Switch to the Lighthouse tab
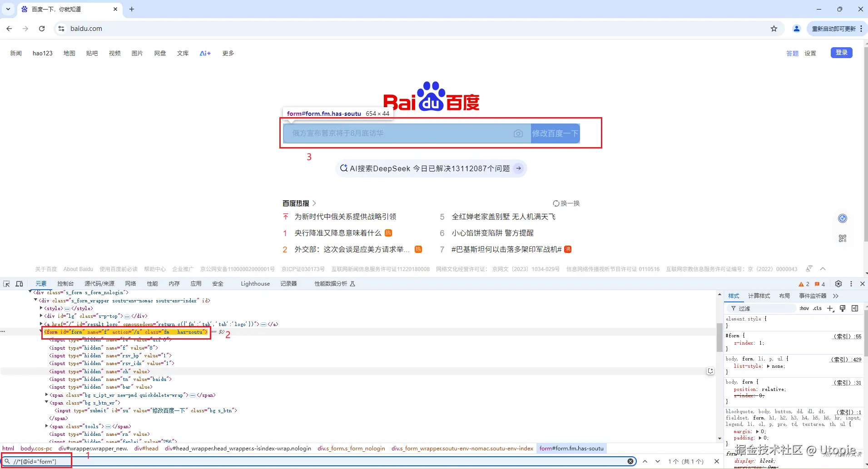 (x=255, y=284)
